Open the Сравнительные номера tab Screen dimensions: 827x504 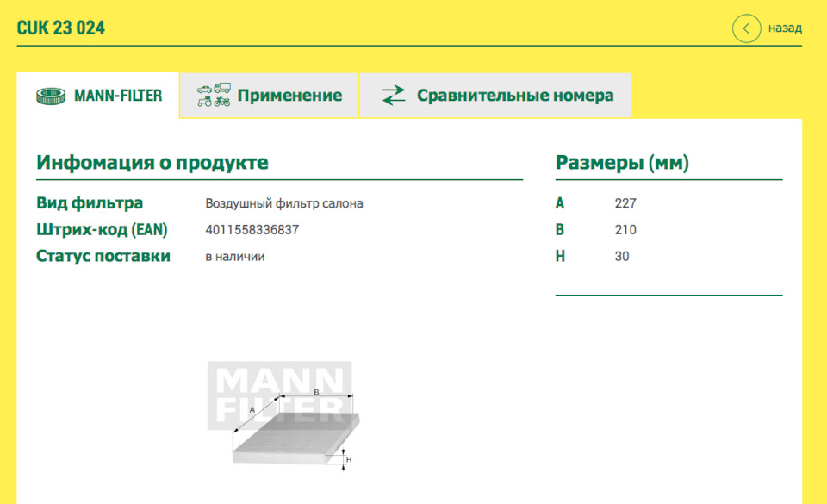click(495, 96)
